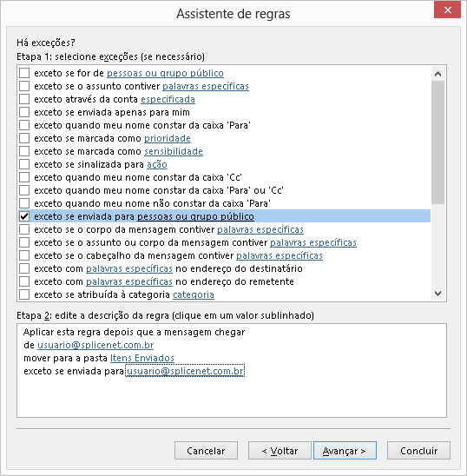Tick 'exceto se o assunto contiver' checkbox
This screenshot has height=476, width=467.
(x=24, y=86)
